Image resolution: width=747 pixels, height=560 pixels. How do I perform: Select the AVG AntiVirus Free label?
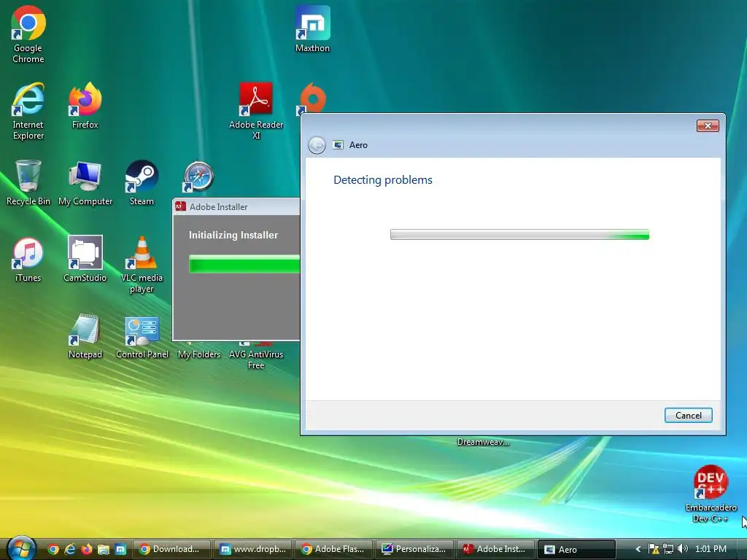(256, 360)
